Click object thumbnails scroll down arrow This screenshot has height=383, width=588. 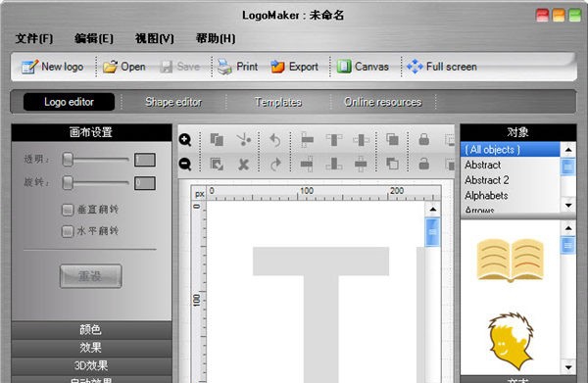(568, 367)
